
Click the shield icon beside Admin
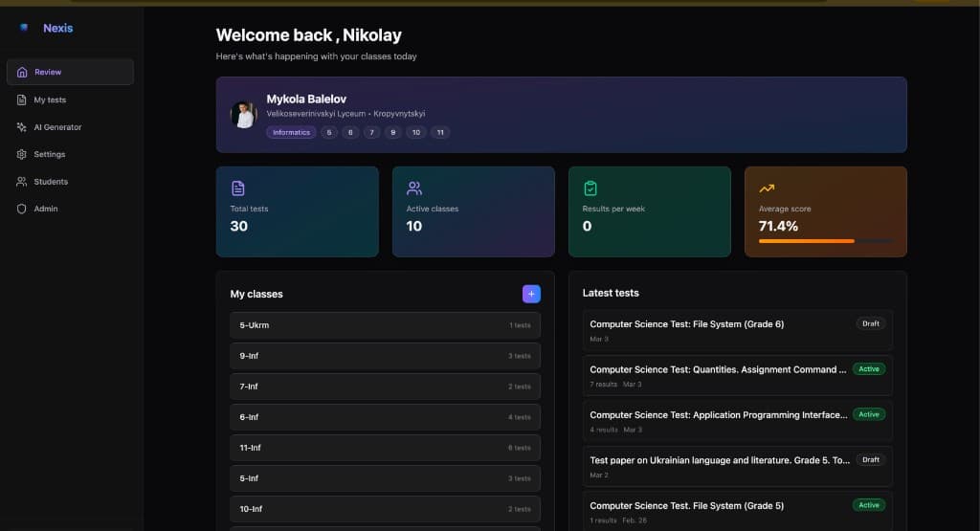(x=21, y=209)
